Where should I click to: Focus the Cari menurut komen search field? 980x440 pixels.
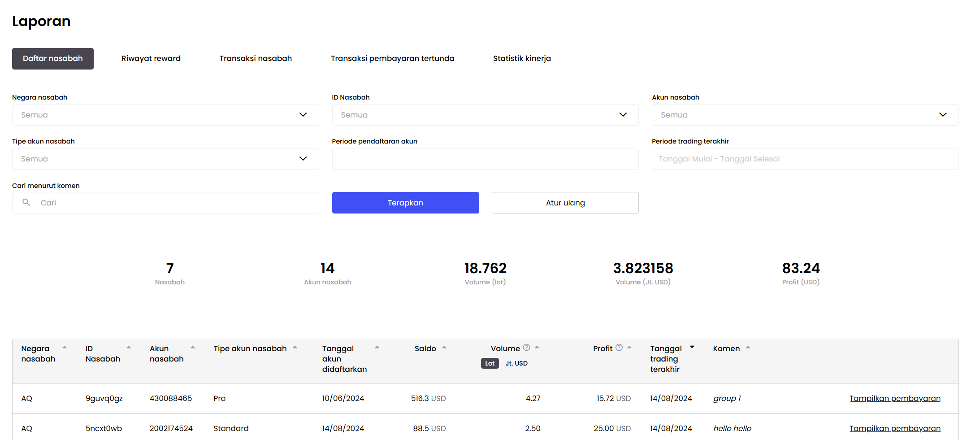pos(165,203)
